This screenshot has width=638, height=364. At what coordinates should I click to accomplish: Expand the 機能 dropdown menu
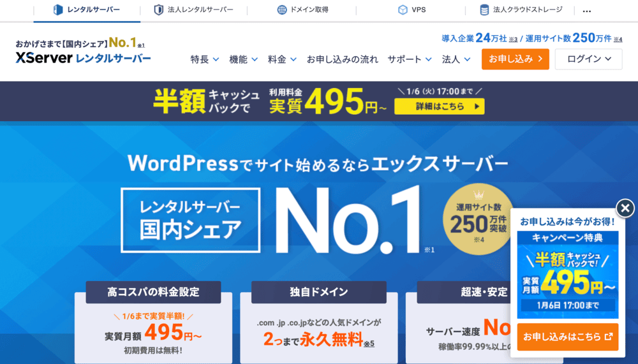243,59
